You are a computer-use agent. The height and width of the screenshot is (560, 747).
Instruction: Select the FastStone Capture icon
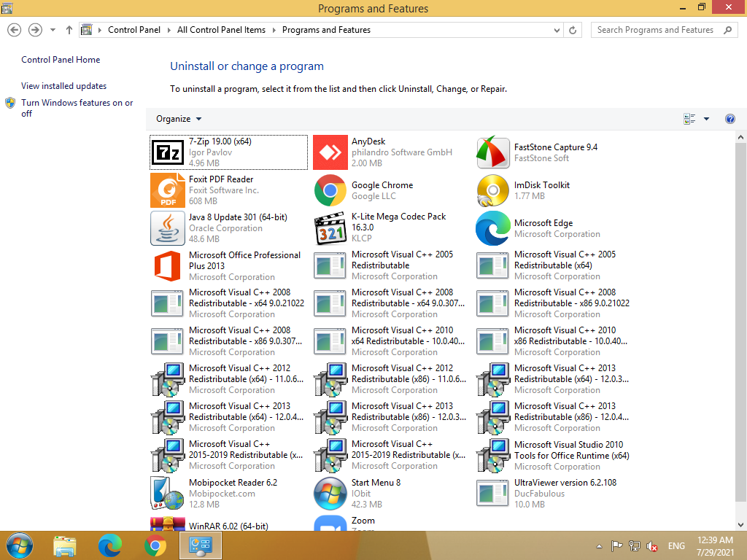(x=493, y=152)
